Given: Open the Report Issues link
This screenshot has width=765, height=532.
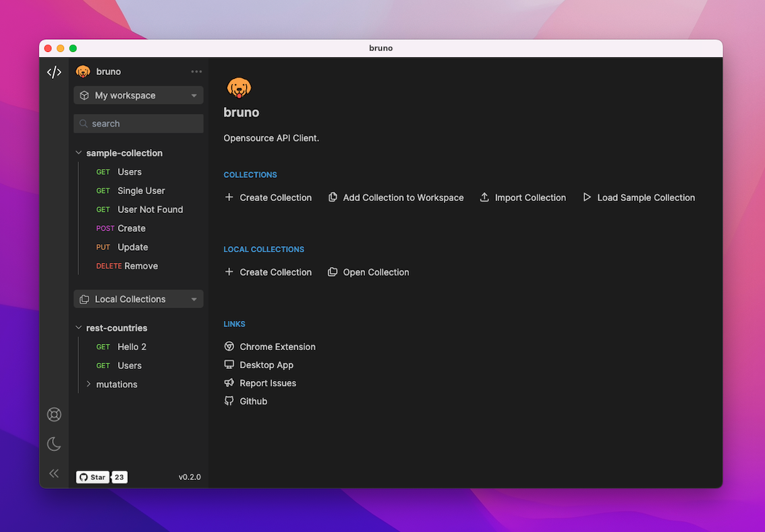Looking at the screenshot, I should tap(268, 383).
